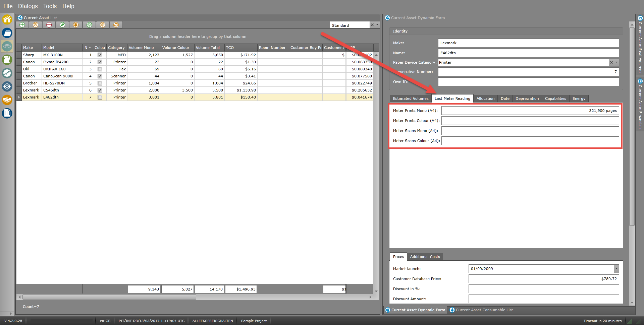The image size is (644, 325).
Task: Click the row indicator arrow for Lexmark E462dtn
Action: click(x=19, y=97)
